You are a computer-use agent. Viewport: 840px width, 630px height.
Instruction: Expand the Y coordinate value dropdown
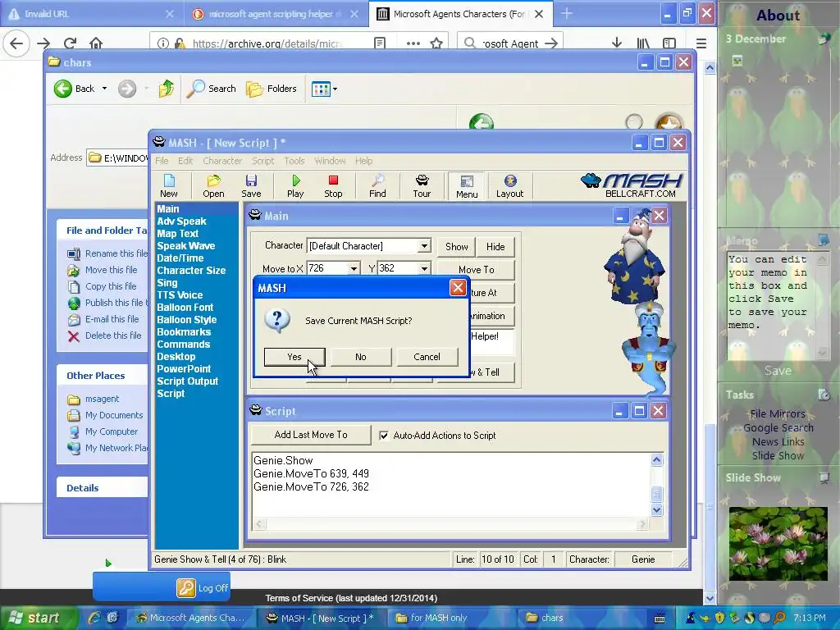(x=424, y=268)
